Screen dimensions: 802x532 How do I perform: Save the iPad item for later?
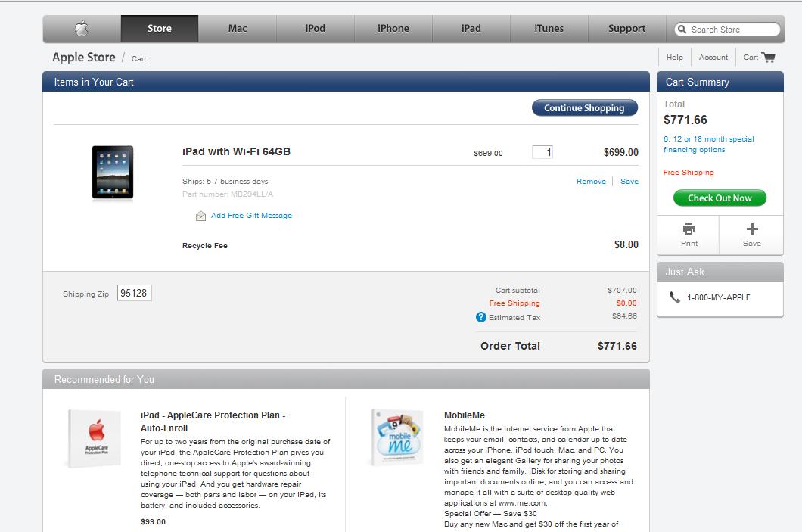coord(629,181)
